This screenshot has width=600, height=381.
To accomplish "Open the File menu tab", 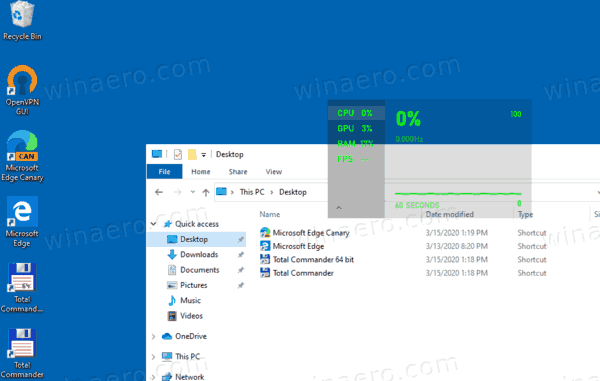I will pos(165,172).
